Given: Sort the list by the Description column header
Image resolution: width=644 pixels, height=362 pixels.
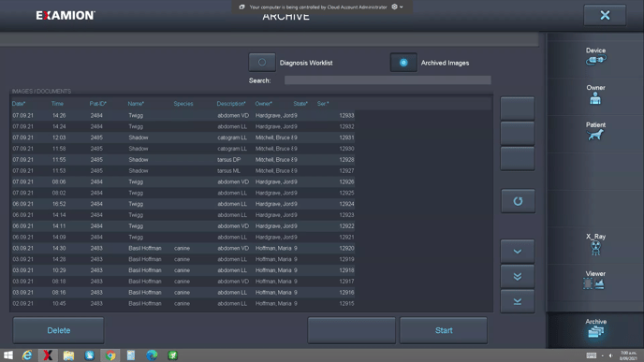Looking at the screenshot, I should coord(231,104).
